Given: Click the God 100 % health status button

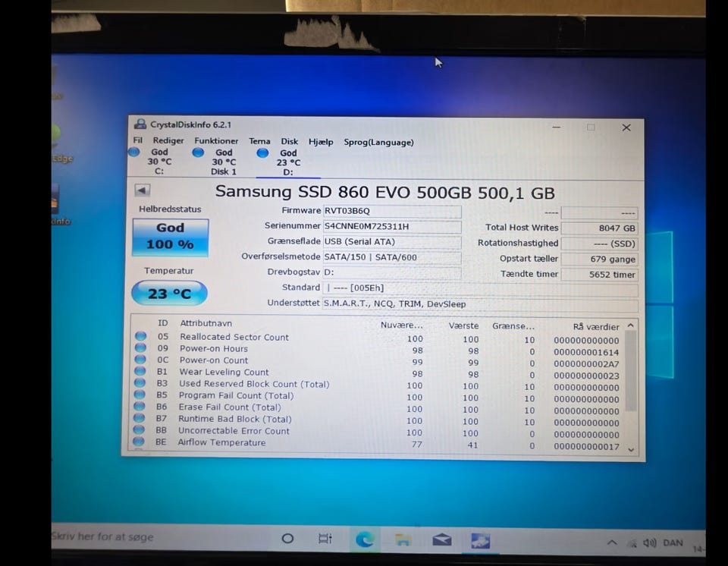Looking at the screenshot, I should 171,237.
